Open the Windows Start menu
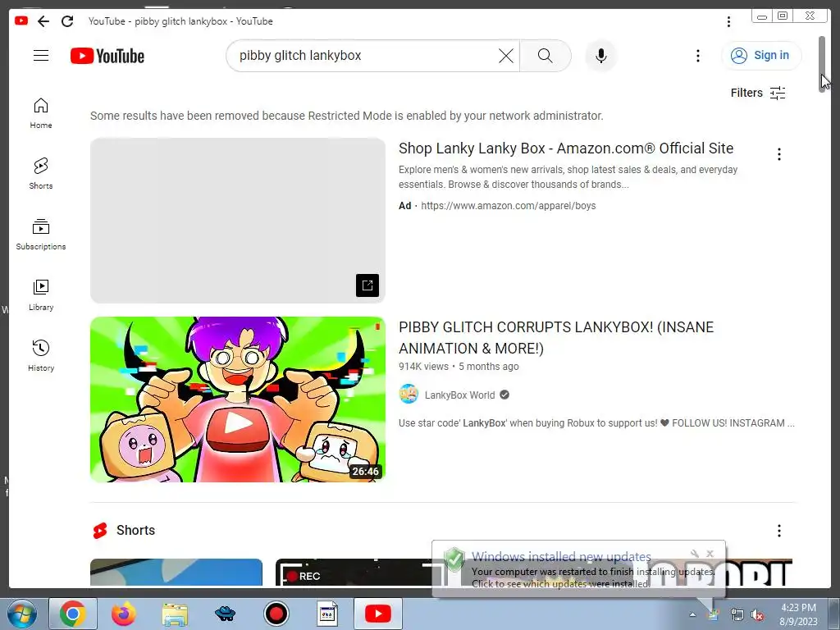This screenshot has width=840, height=630. click(22, 614)
